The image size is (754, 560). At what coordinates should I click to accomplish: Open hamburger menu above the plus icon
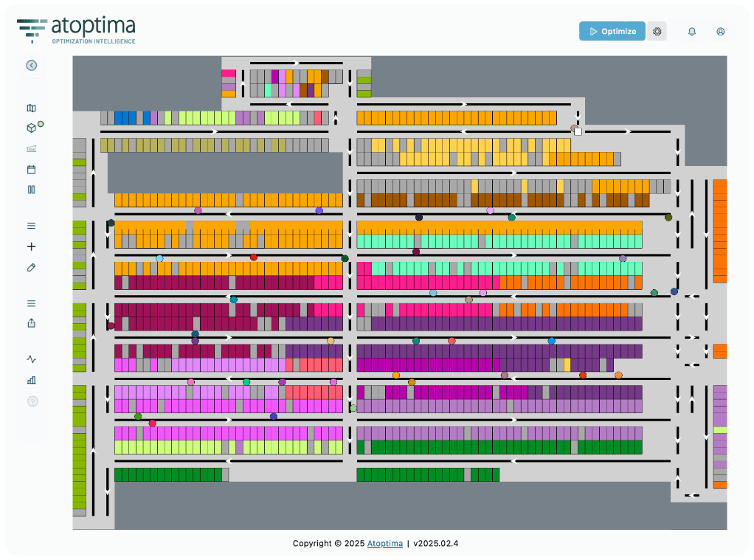(x=31, y=226)
